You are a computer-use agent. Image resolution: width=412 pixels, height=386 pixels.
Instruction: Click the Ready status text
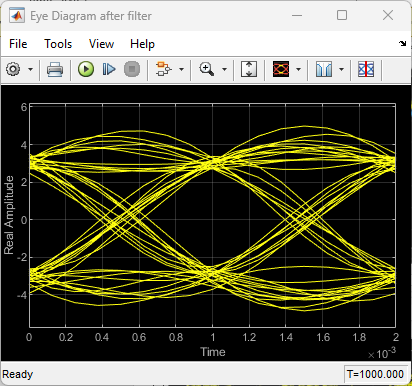click(17, 374)
